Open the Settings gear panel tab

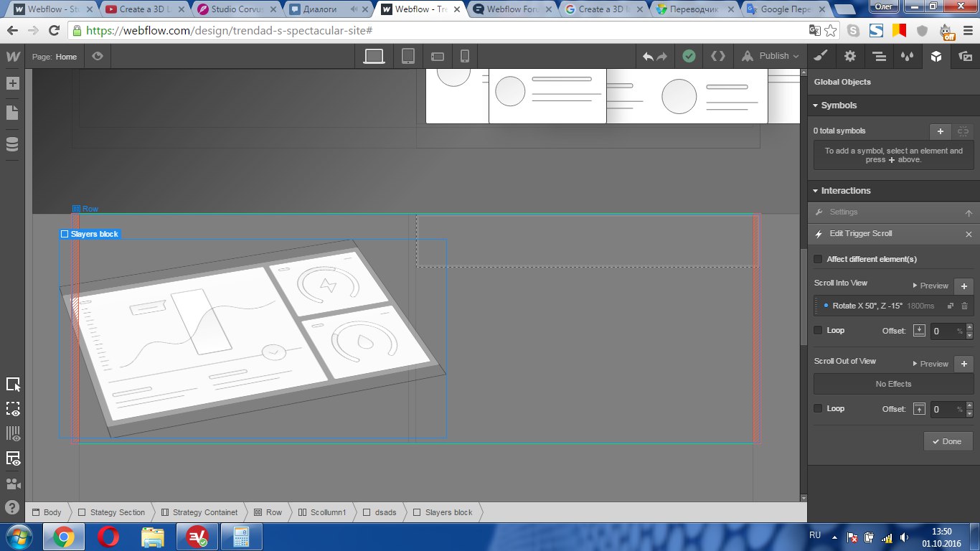pos(850,56)
